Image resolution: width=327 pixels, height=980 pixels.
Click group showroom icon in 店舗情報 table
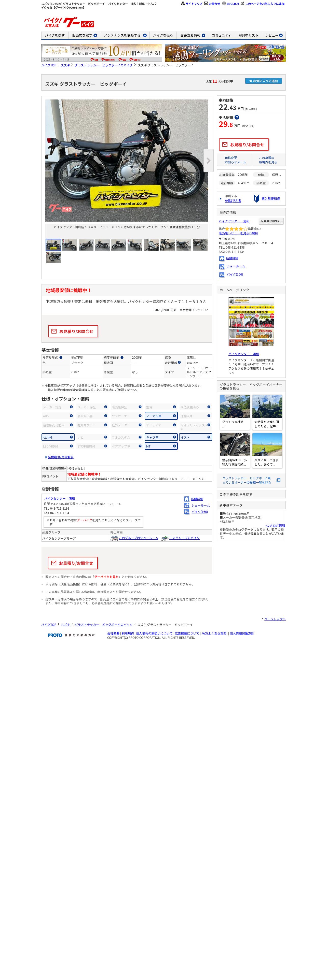[x=114, y=538]
